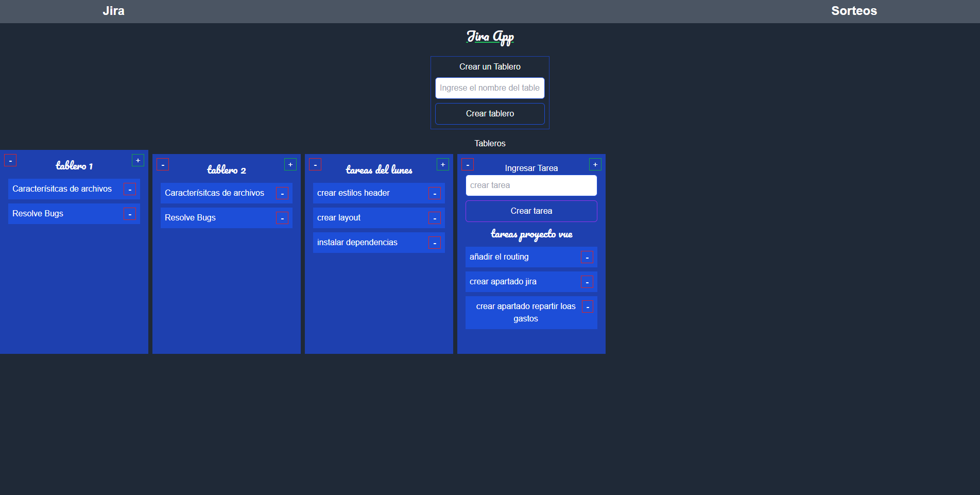Viewport: 980px width, 495px height.
Task: Click the 'Ingresar Tarea' label
Action: [531, 168]
